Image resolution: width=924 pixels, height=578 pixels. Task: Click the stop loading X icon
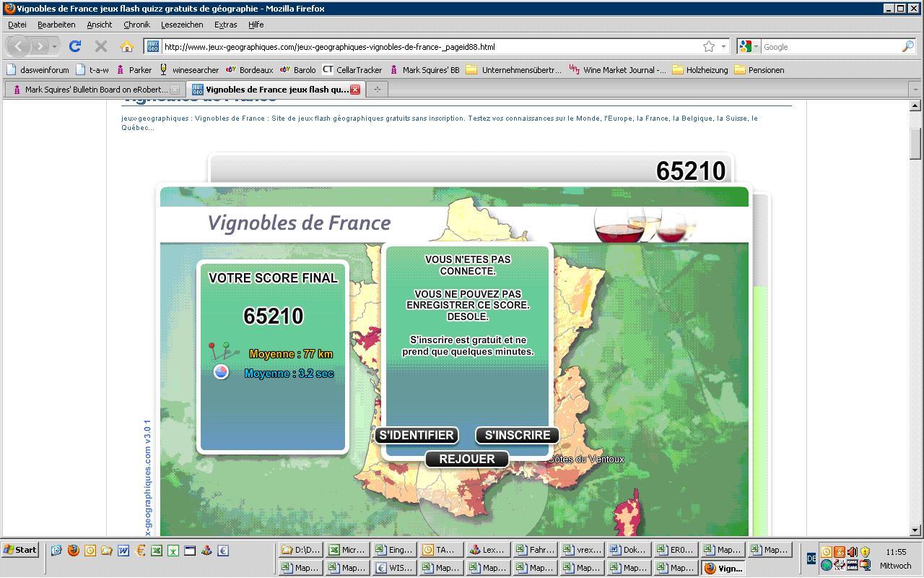(101, 47)
